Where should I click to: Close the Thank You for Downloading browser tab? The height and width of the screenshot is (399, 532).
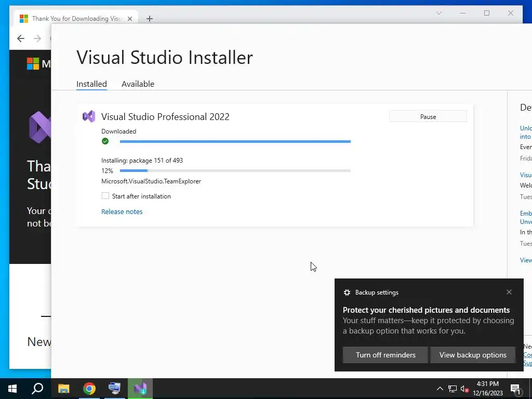[129, 19]
